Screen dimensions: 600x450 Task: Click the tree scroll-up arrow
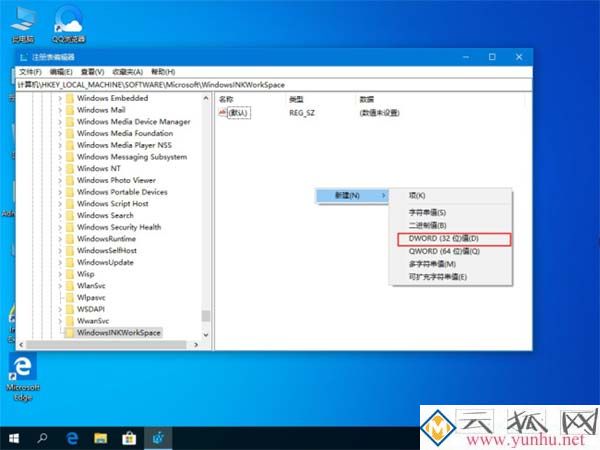point(206,98)
